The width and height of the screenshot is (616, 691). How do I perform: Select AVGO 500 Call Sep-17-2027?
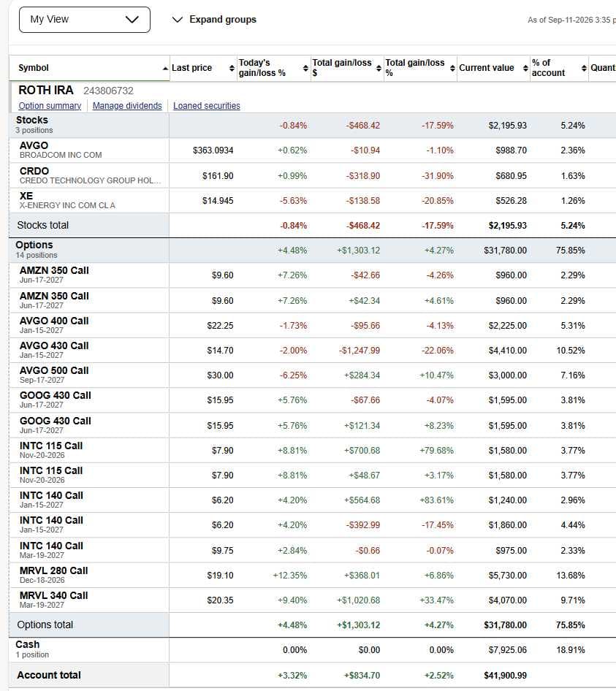54,370
